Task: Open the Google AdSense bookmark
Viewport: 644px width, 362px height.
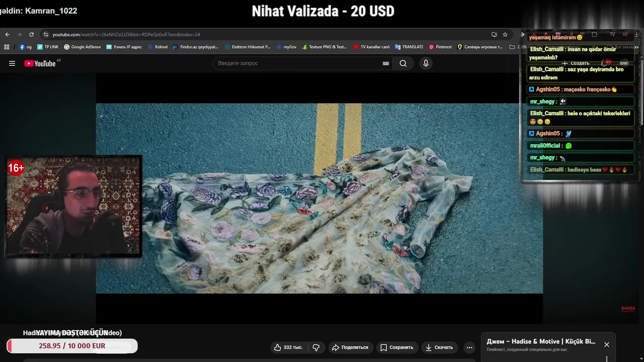Action: (x=83, y=47)
